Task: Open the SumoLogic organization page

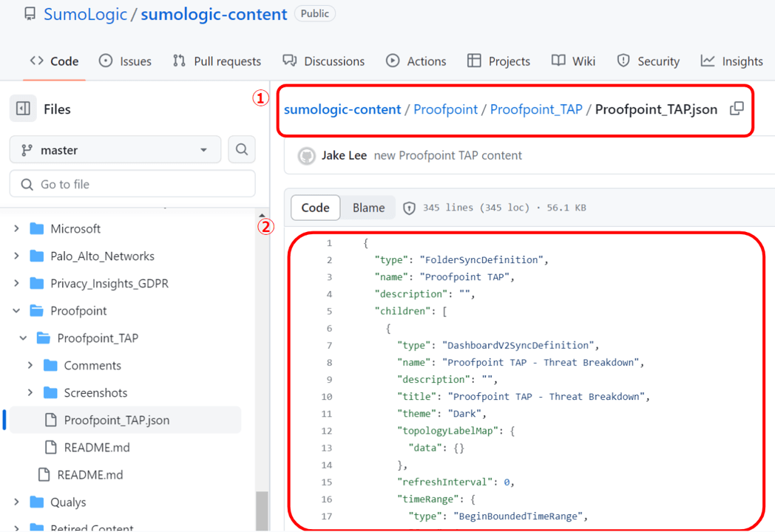Action: click(x=85, y=13)
